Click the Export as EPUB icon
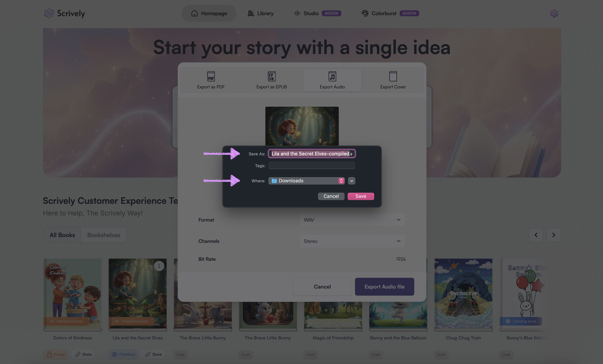 [x=271, y=76]
